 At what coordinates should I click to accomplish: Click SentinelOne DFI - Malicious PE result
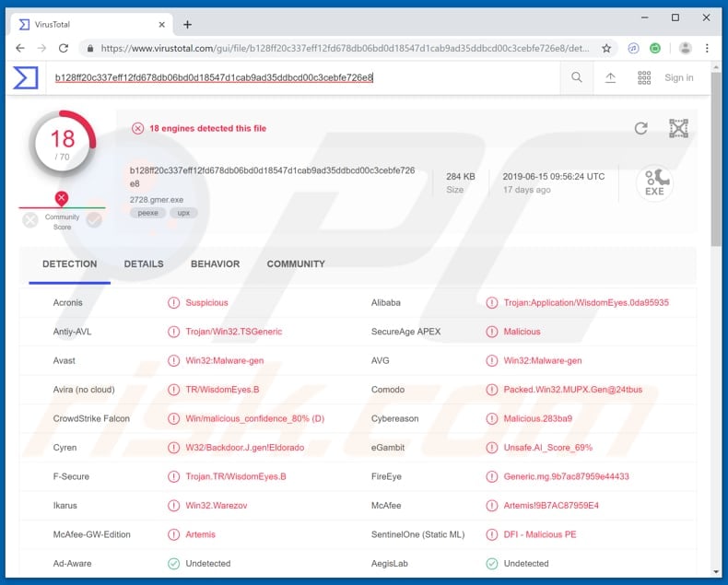coord(540,534)
